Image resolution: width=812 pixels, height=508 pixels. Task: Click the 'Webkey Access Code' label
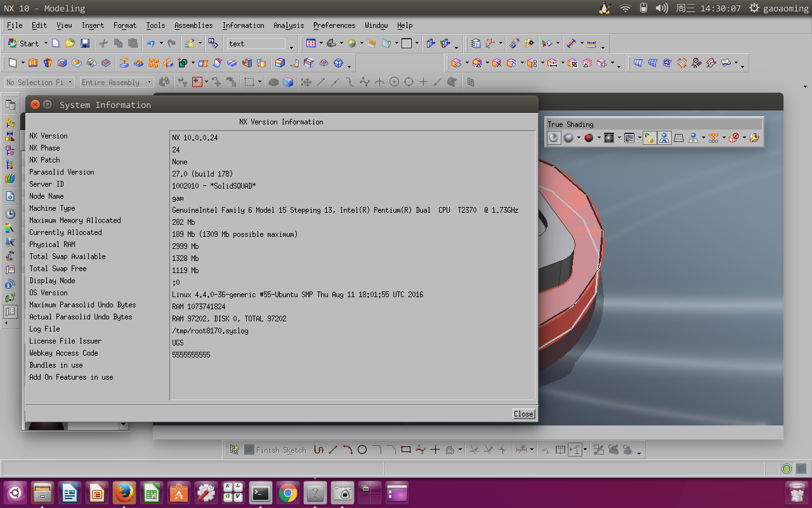point(63,353)
